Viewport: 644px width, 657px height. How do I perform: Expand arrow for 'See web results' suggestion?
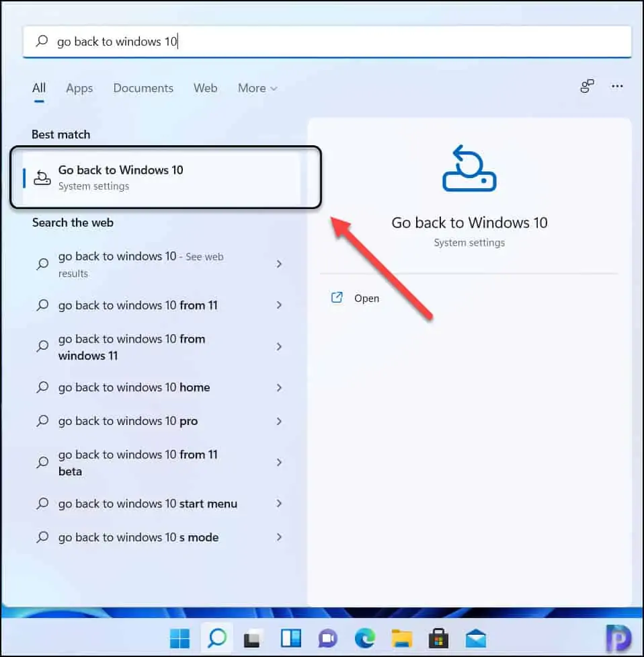(279, 264)
